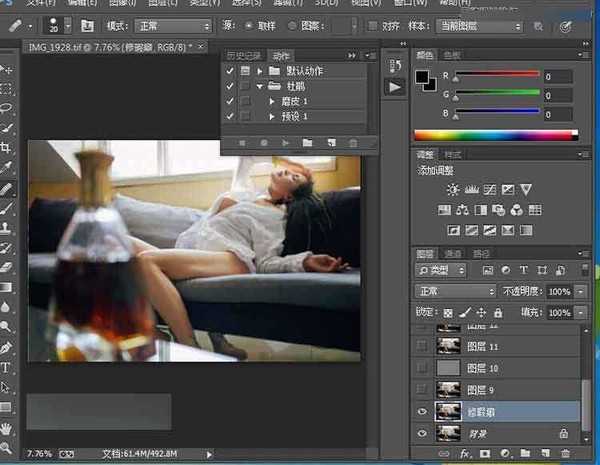Image resolution: width=600 pixels, height=465 pixels.
Task: Switch to the 样式 tab
Action: pos(453,155)
